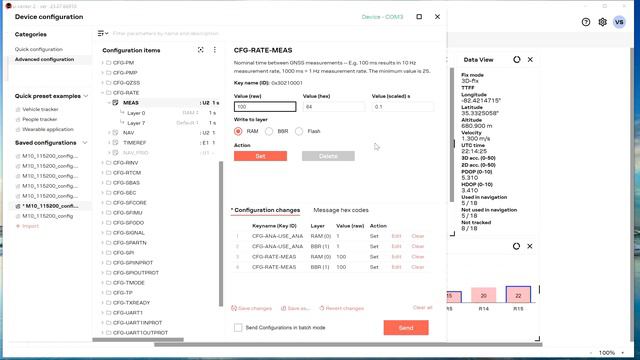Refresh the Data View panel
The image size is (640, 360).
click(516, 60)
